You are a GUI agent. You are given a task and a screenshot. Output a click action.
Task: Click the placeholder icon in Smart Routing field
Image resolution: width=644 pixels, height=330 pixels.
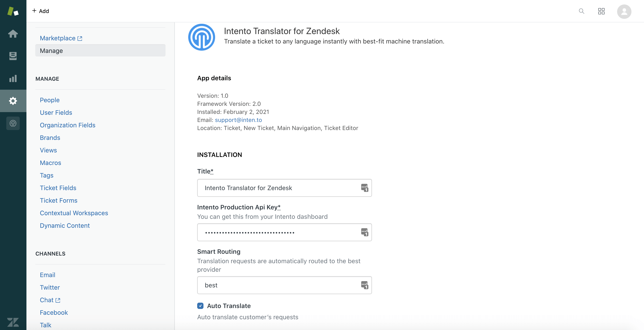click(365, 285)
